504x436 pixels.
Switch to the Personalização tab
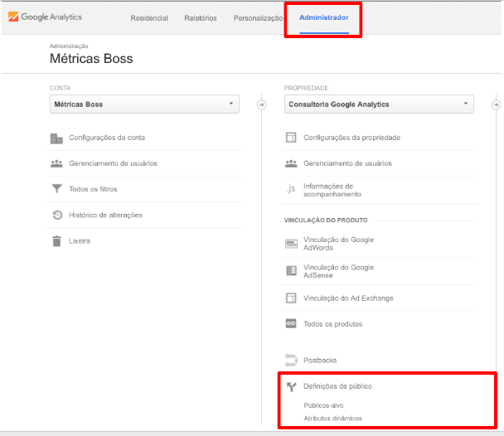pos(258,18)
